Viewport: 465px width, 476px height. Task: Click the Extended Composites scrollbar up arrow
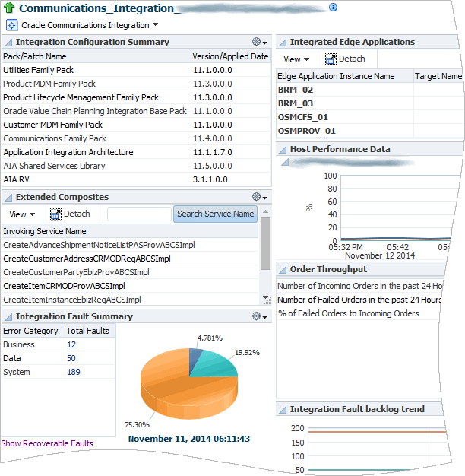pyautogui.click(x=265, y=211)
